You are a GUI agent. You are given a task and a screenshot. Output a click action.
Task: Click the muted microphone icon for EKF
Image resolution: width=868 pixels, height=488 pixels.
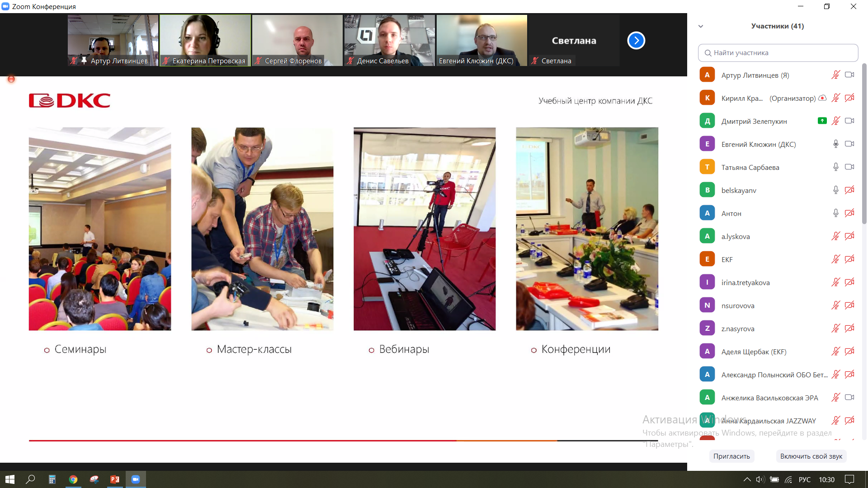[835, 259]
